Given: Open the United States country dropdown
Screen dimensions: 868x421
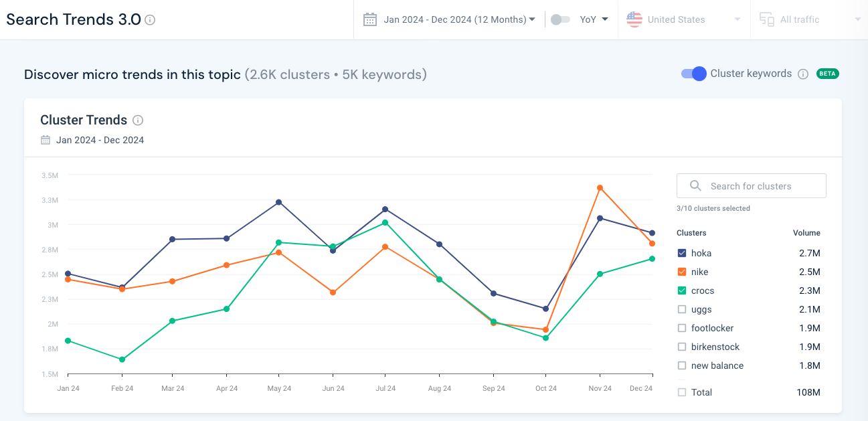Looking at the screenshot, I should click(684, 19).
